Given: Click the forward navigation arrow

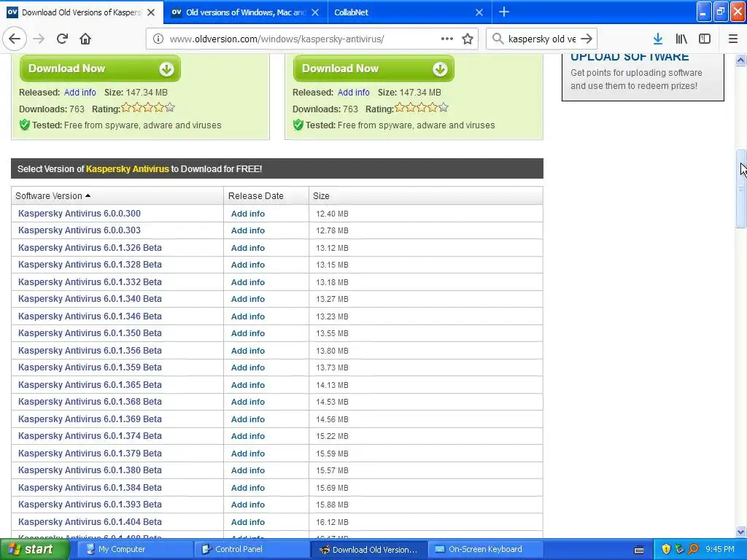Looking at the screenshot, I should click(39, 39).
